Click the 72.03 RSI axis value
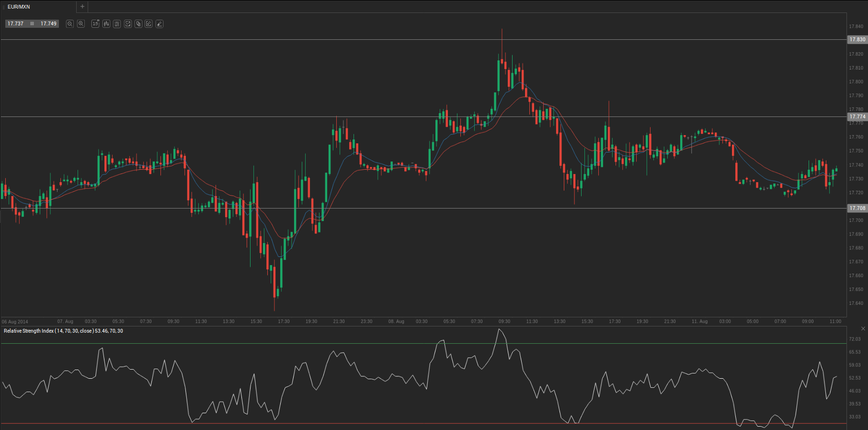 click(855, 339)
